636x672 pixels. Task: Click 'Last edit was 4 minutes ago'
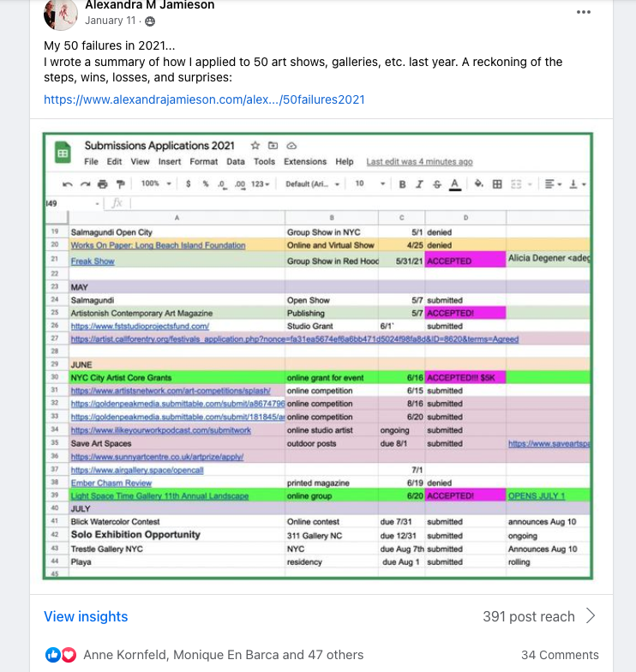tap(420, 162)
